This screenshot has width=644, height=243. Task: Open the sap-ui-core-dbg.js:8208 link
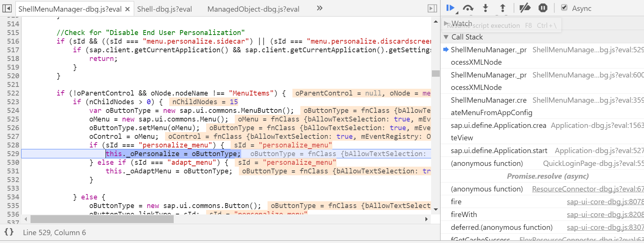coord(605,214)
